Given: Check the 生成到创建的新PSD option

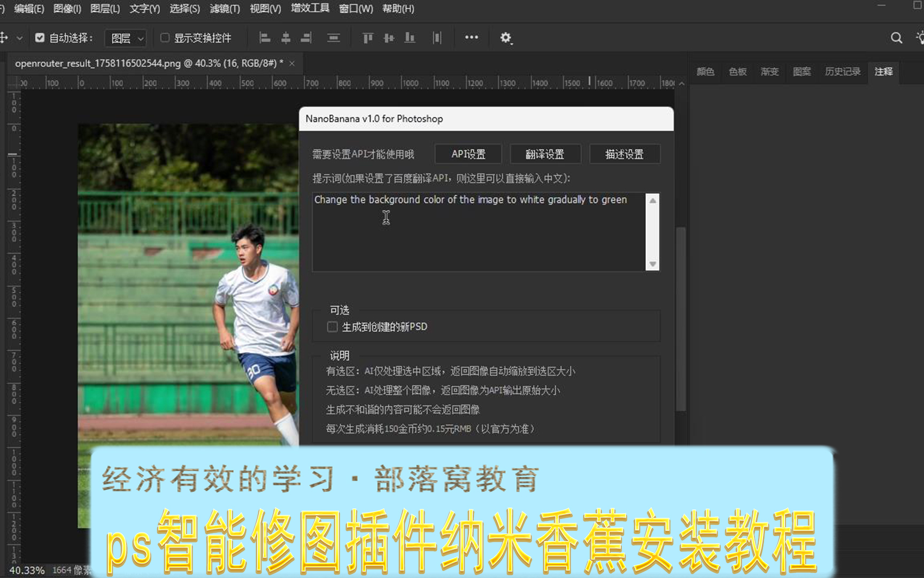Looking at the screenshot, I should coord(333,327).
